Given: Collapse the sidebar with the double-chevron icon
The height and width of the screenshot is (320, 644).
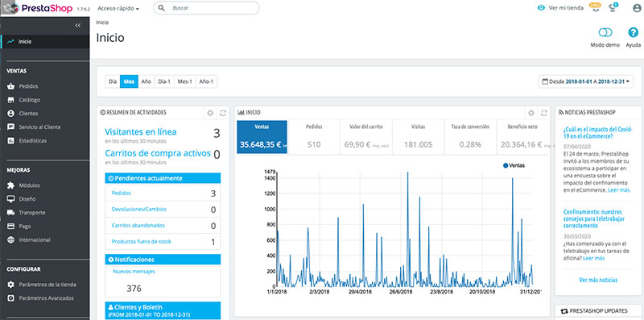Looking at the screenshot, I should (78, 25).
